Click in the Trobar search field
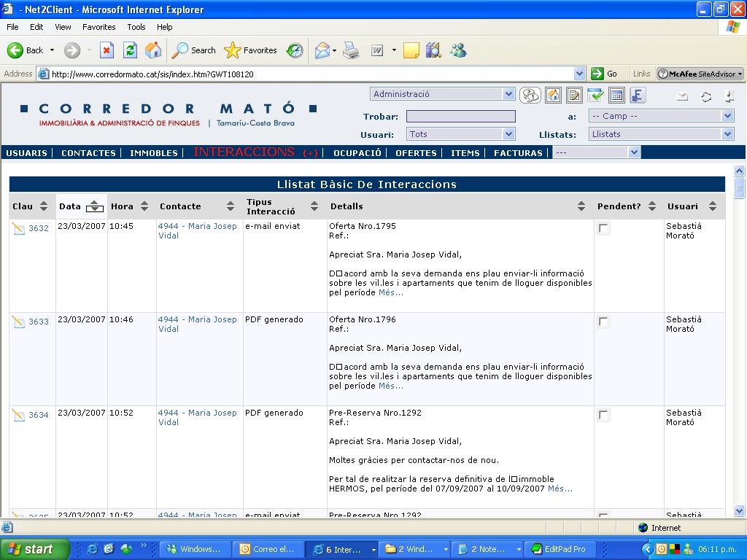This screenshot has width=747, height=560. pyautogui.click(x=461, y=116)
